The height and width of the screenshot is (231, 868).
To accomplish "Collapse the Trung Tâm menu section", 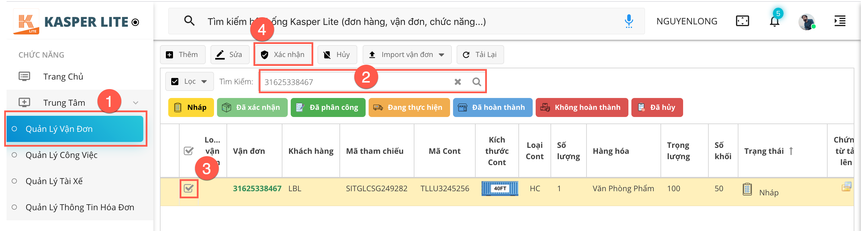I will (136, 103).
